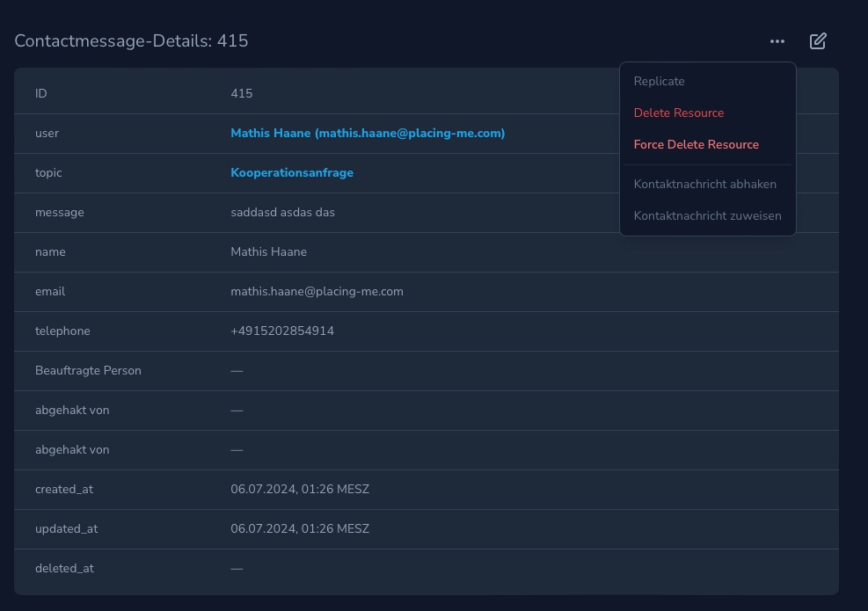Click the name value Mathis Haane
The image size is (868, 611).
268,252
